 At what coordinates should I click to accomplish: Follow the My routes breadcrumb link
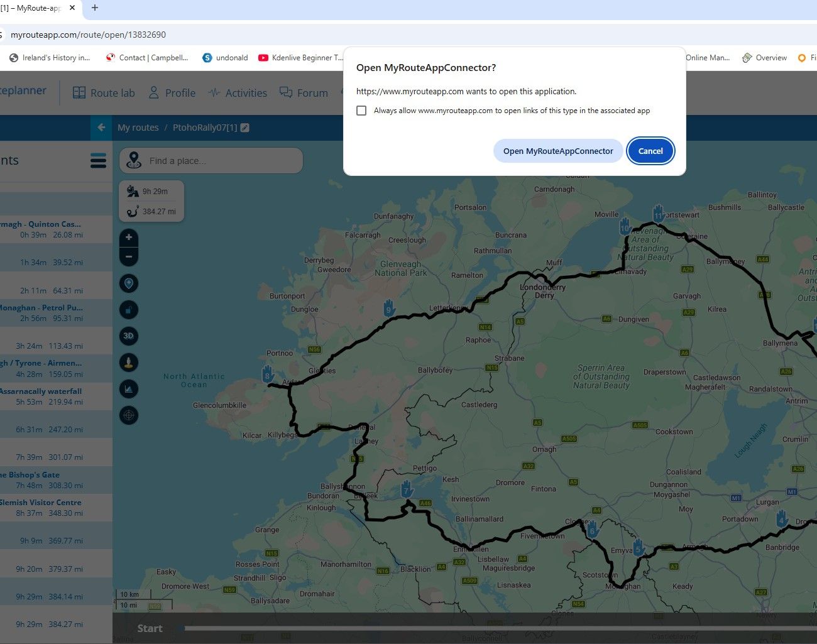tap(138, 128)
